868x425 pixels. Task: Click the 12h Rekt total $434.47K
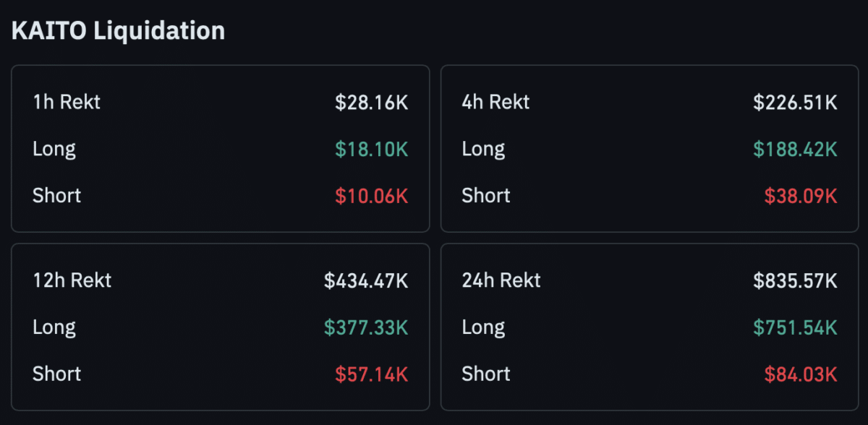[366, 280]
